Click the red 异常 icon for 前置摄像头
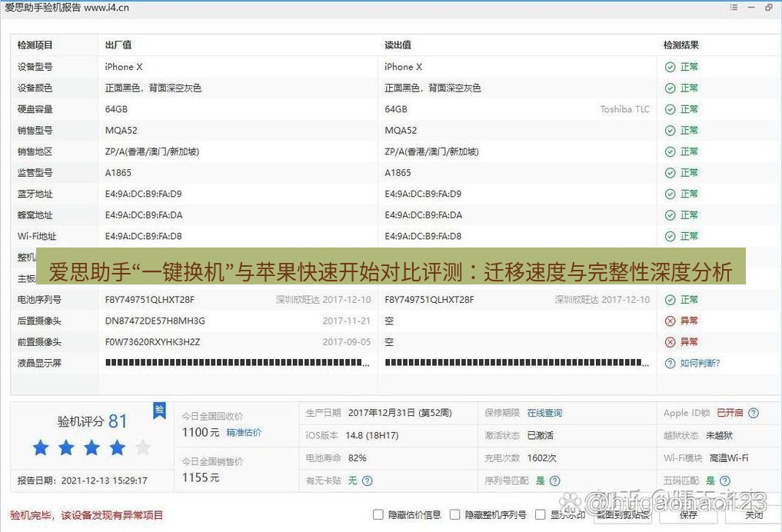This screenshot has width=782, height=532. [671, 341]
